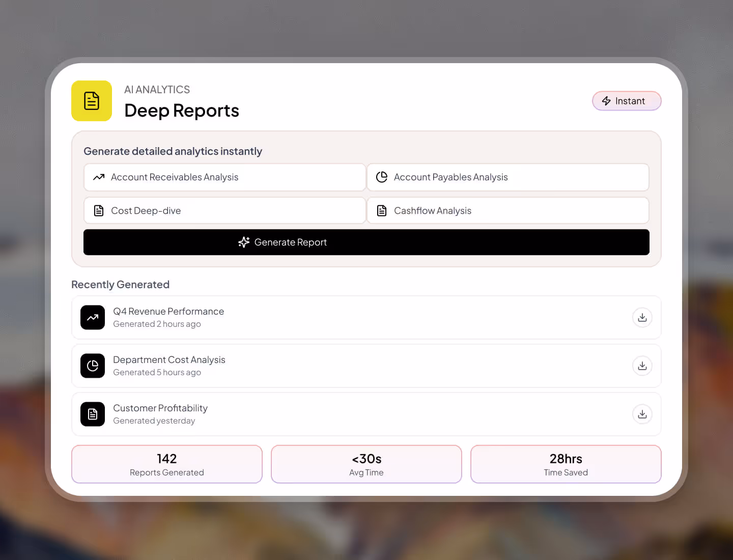Image resolution: width=733 pixels, height=560 pixels.
Task: Click the lightning icon in the Instant badge
Action: point(606,101)
